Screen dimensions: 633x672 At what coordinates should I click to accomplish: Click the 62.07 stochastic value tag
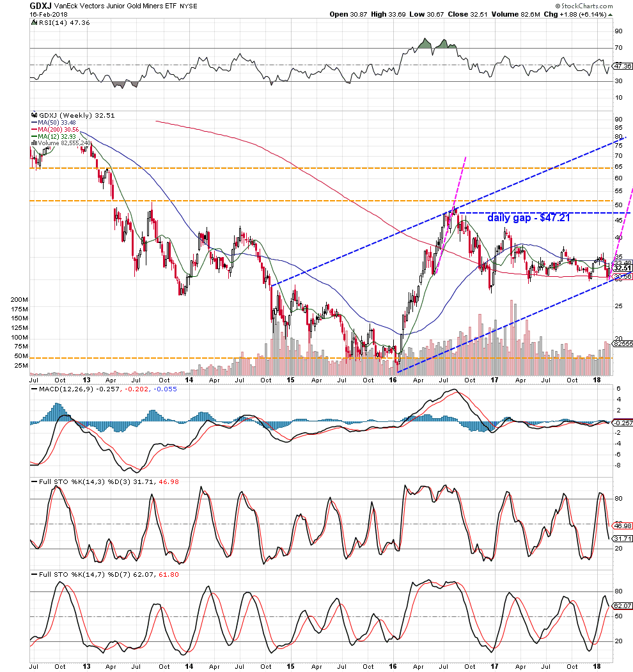pos(622,606)
